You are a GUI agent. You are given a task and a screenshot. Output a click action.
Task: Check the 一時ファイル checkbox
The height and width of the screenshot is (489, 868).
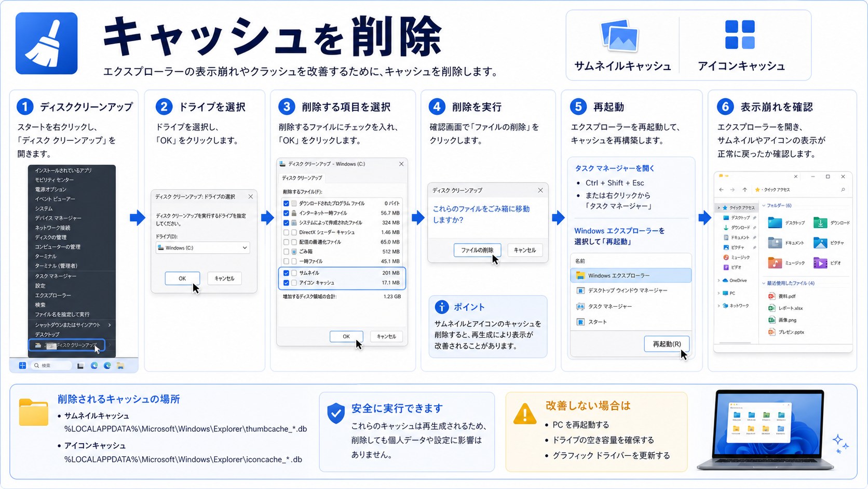[286, 261]
